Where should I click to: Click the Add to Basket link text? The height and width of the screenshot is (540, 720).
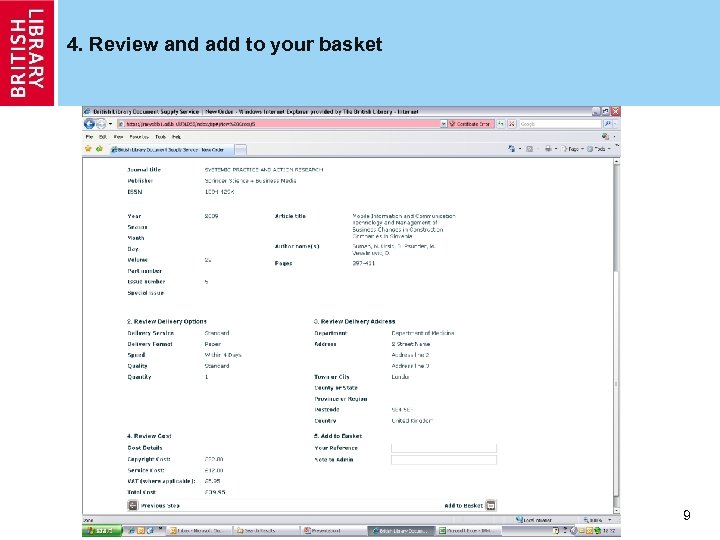tap(463, 506)
